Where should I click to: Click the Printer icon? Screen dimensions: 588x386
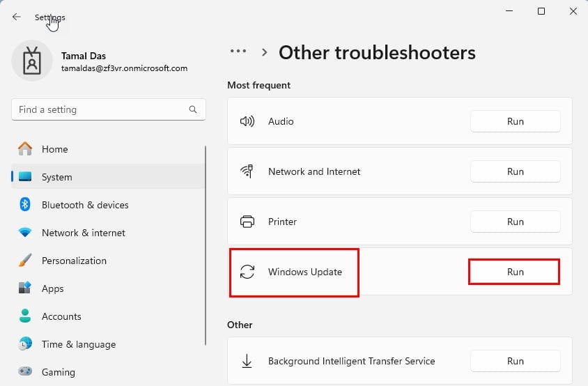pos(247,222)
